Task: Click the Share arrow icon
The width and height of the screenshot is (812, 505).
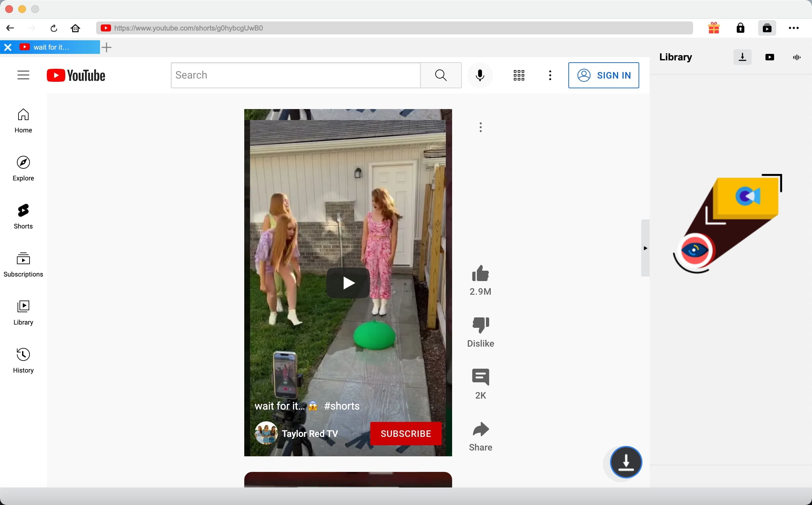Action: 480,429
